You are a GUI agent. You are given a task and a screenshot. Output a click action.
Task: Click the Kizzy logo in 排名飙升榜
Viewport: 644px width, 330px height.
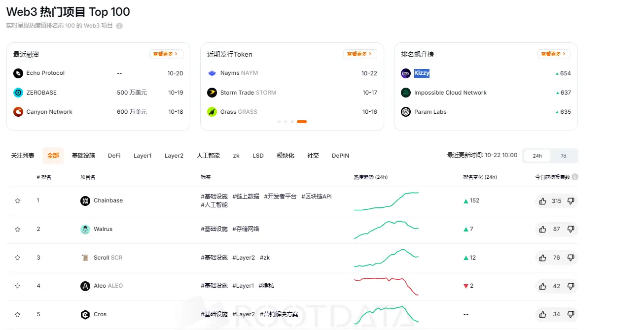(405, 73)
